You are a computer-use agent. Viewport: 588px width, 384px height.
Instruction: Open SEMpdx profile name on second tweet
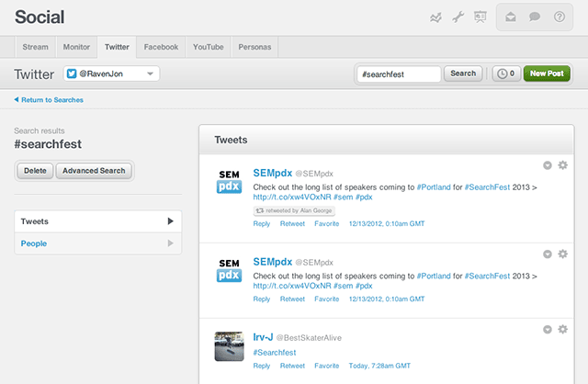pos(273,262)
